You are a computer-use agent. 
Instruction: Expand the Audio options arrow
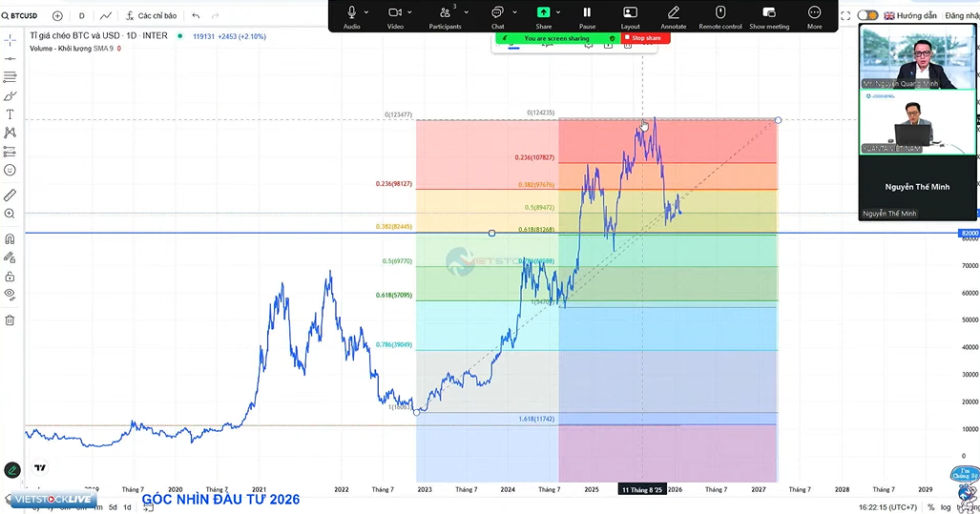click(x=366, y=11)
